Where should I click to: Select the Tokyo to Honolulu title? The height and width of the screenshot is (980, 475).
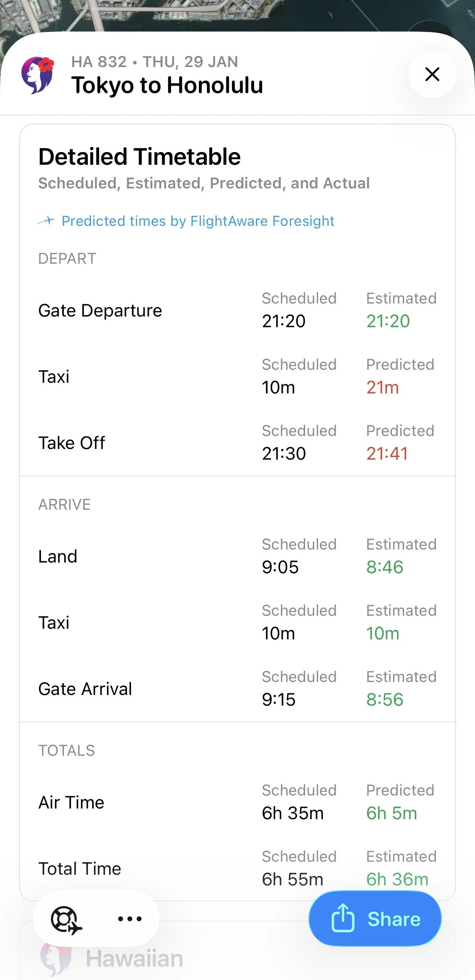(167, 85)
